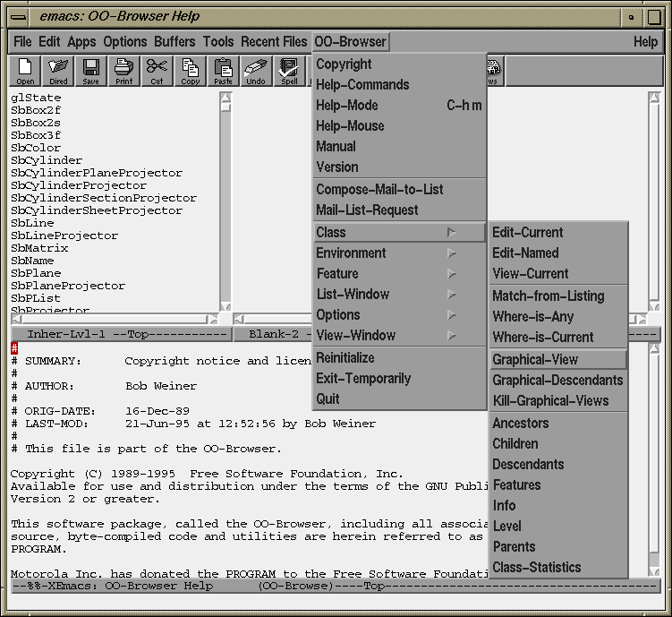Click the partly hidden News toolbar icon
Screen dimensions: 672x617
[x=495, y=71]
